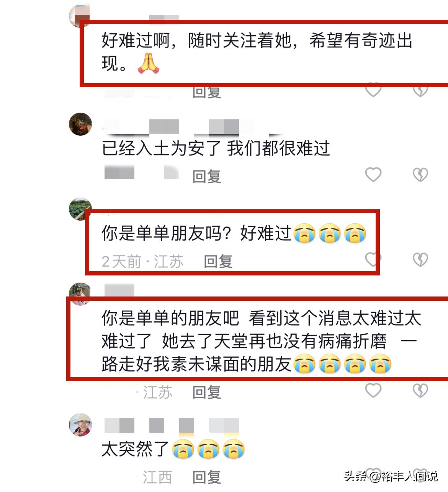Open avatar of '太突然了' commenter
This screenshot has height=492, width=448.
(80, 425)
